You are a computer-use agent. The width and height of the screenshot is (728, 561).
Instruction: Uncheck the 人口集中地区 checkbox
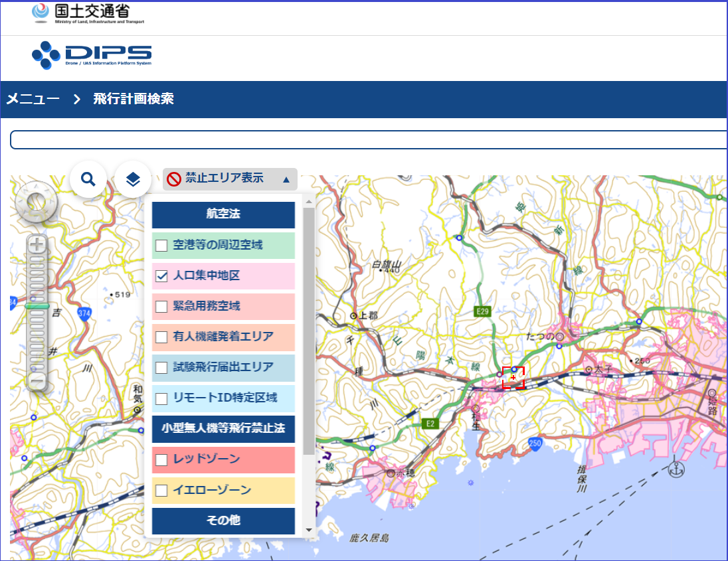161,276
